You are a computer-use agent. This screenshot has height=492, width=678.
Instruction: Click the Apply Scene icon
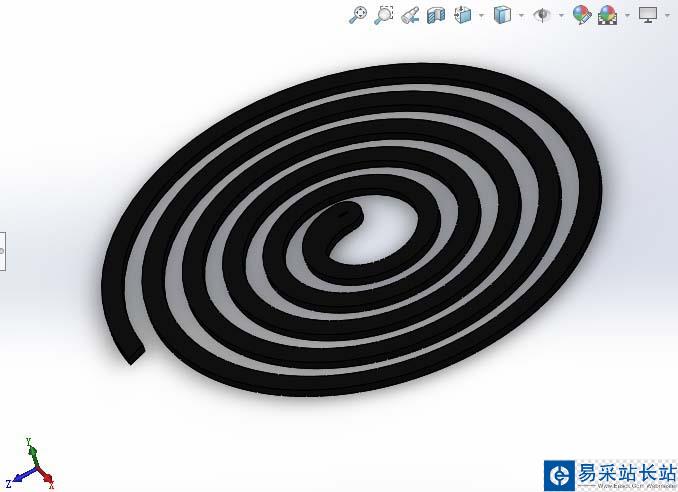(608, 16)
